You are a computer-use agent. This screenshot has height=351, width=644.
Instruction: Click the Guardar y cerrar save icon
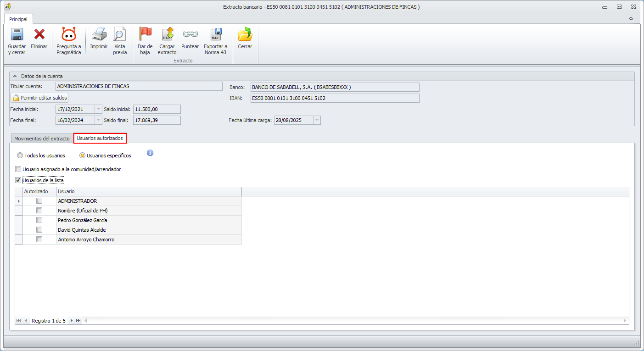click(17, 34)
